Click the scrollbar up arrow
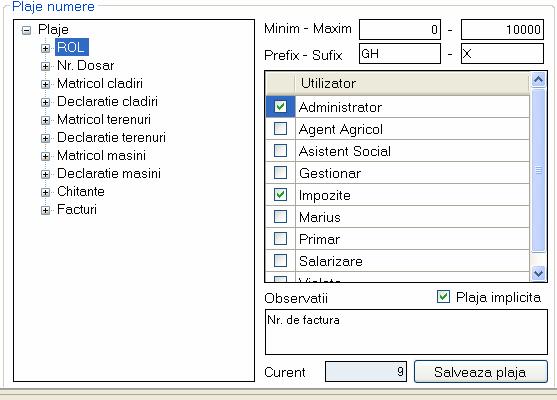 pyautogui.click(x=538, y=80)
